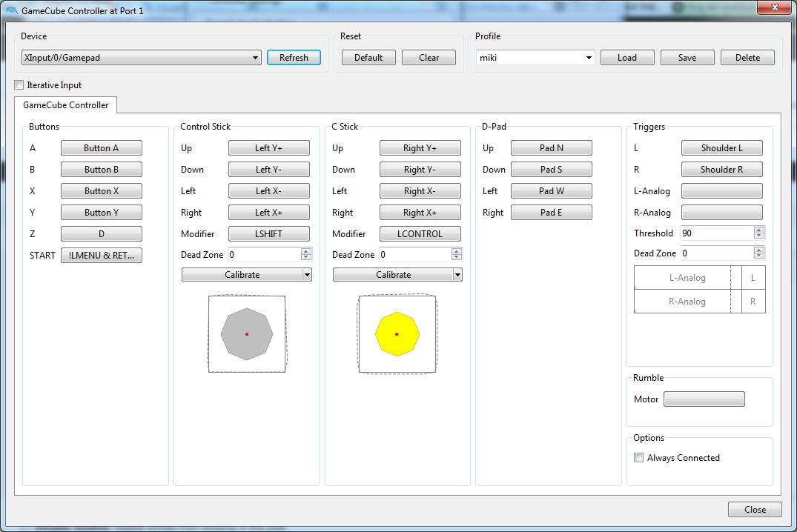
Task: Click the yellow C Stick octagon indicator
Action: 397,334
